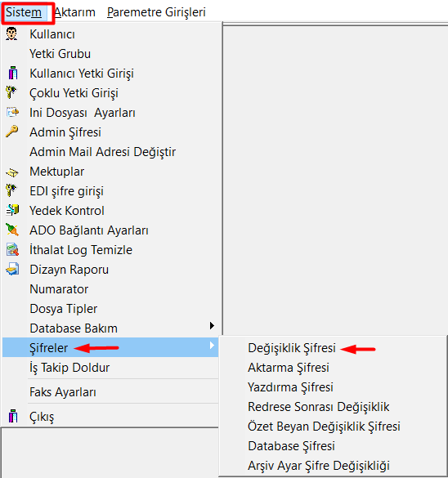Image resolution: width=448 pixels, height=478 pixels.
Task: Expand the Database Bakım submenu arrow
Action: (x=212, y=325)
